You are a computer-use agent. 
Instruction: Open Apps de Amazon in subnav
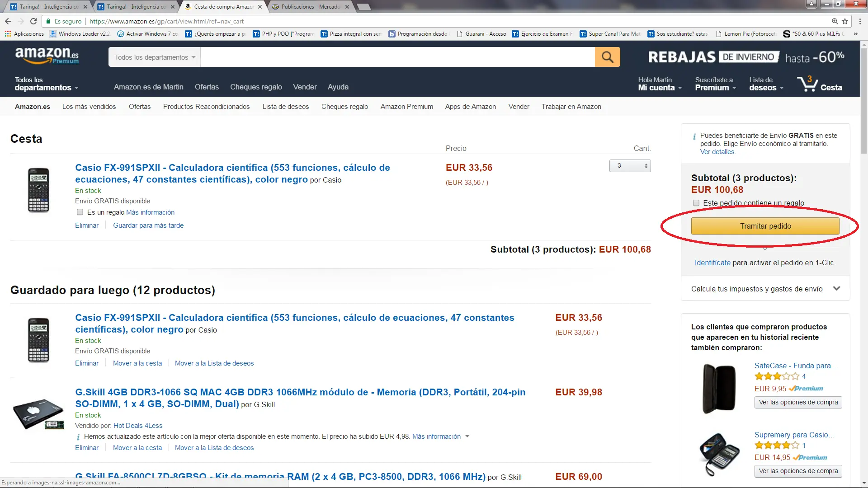coord(470,107)
